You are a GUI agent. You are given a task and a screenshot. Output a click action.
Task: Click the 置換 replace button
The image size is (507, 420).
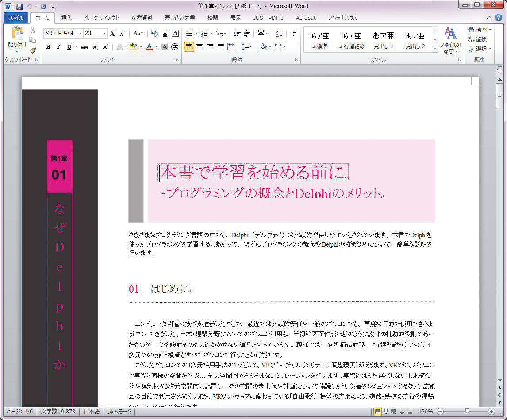(x=477, y=39)
